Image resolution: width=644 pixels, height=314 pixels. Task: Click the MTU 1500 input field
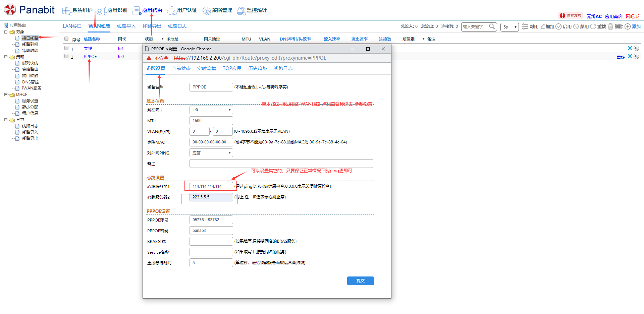point(211,121)
